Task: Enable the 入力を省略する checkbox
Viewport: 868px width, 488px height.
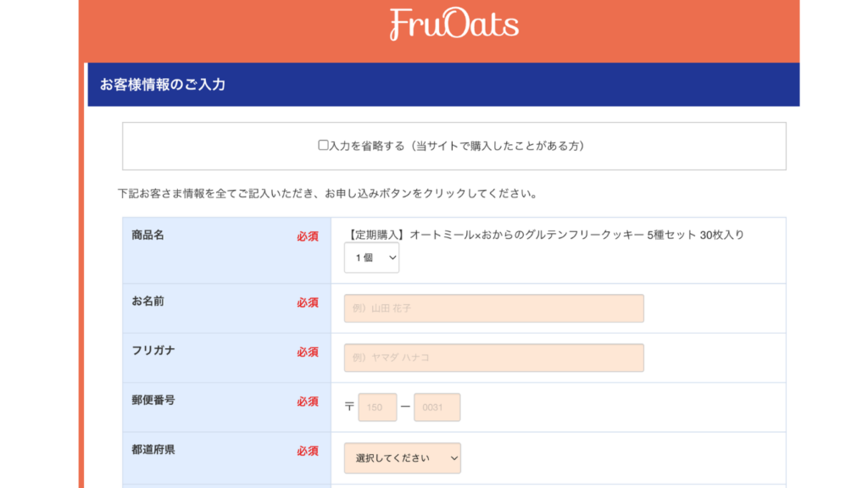Action: 323,146
